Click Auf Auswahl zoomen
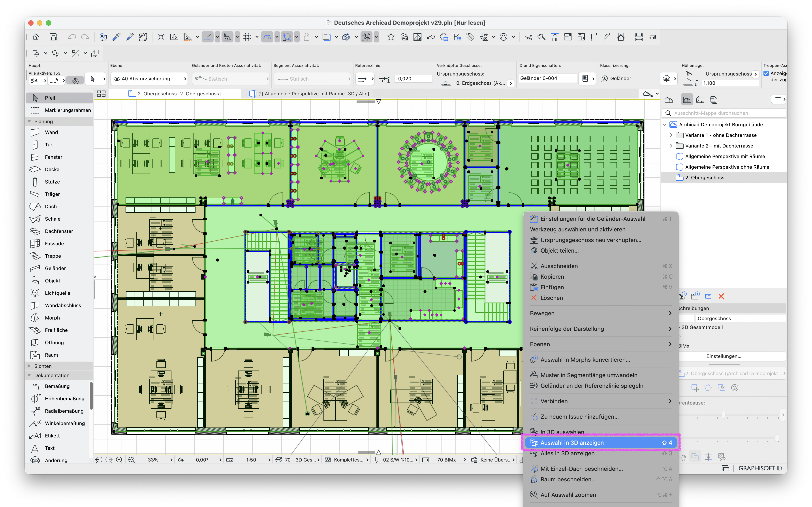Image resolution: width=812 pixels, height=507 pixels. coord(601,495)
